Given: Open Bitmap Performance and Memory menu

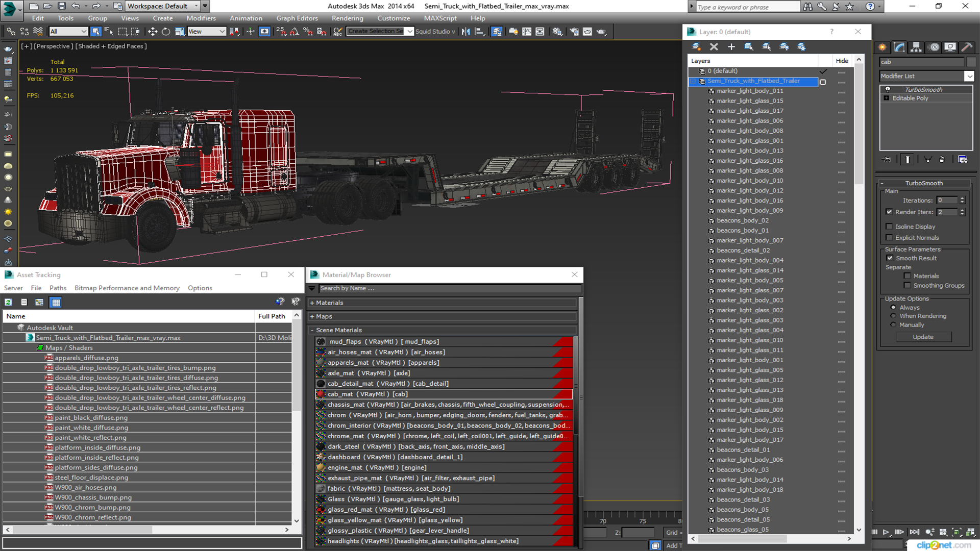Looking at the screenshot, I should 127,288.
